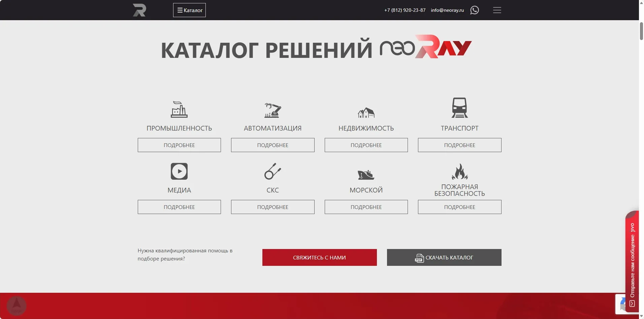This screenshot has width=644, height=319.
Task: Open the Каталог menu button
Action: 189,10
